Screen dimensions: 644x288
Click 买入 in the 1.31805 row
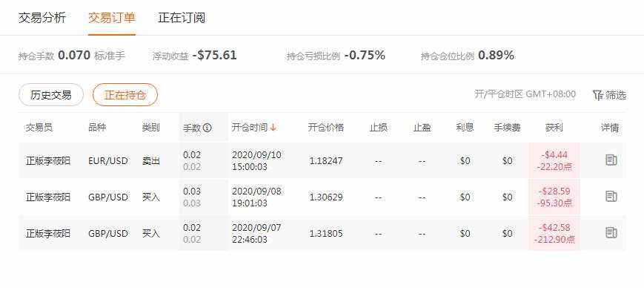(x=150, y=233)
